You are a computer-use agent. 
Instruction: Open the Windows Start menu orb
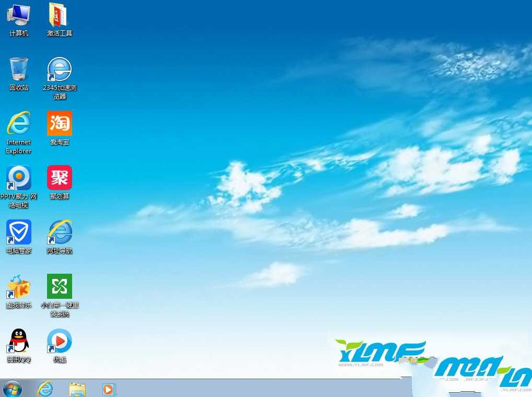tap(13, 389)
